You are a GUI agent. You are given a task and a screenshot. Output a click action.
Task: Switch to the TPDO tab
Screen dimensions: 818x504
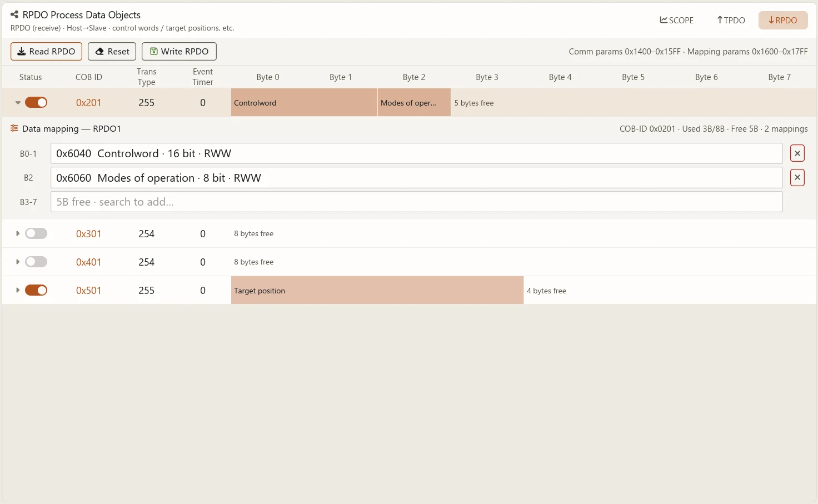coord(731,20)
